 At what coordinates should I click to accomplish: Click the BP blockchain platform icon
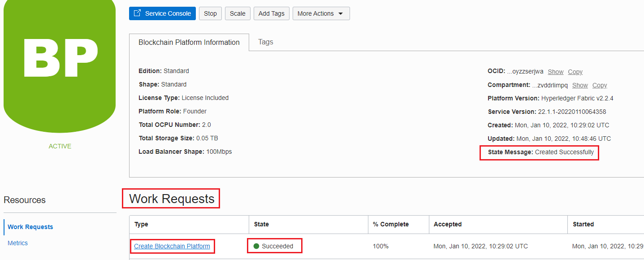(60, 66)
